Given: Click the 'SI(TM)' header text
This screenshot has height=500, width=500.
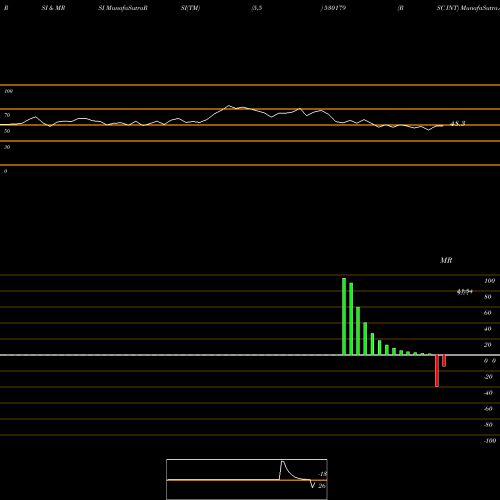Looking at the screenshot, I should (190, 8).
